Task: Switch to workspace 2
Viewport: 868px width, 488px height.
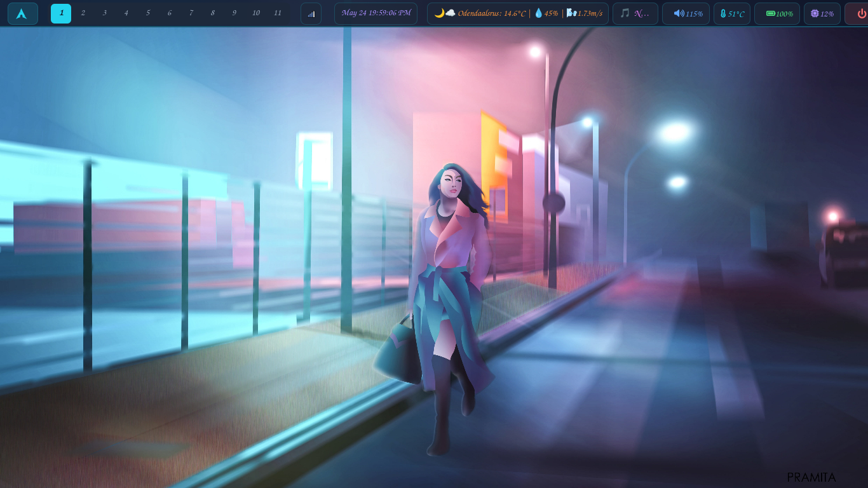Action: tap(83, 13)
